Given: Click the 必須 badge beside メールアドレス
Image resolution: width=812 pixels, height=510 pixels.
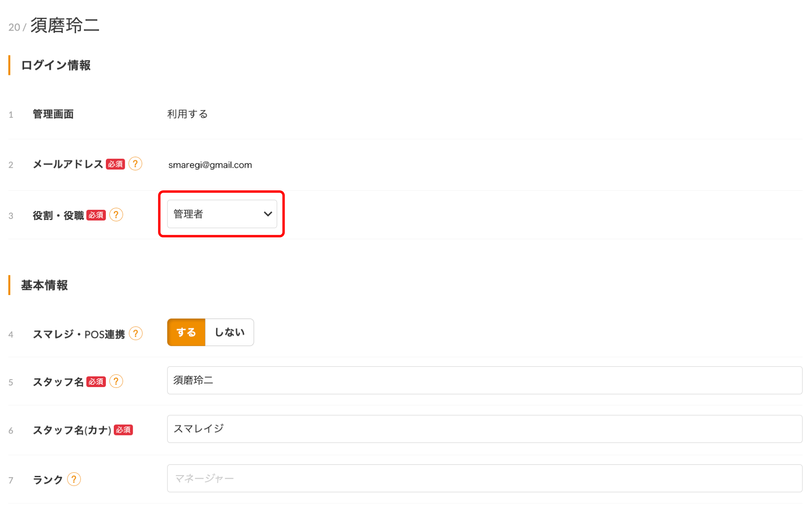Looking at the screenshot, I should (x=115, y=164).
